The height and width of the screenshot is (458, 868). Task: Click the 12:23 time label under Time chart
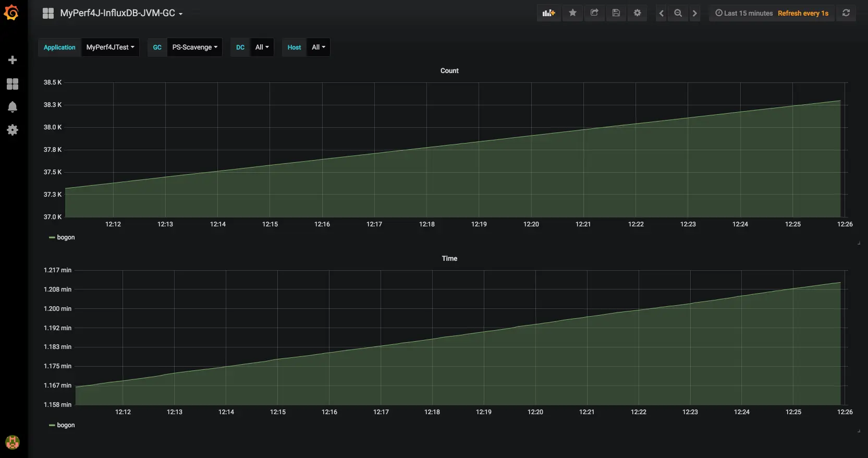[x=690, y=412]
